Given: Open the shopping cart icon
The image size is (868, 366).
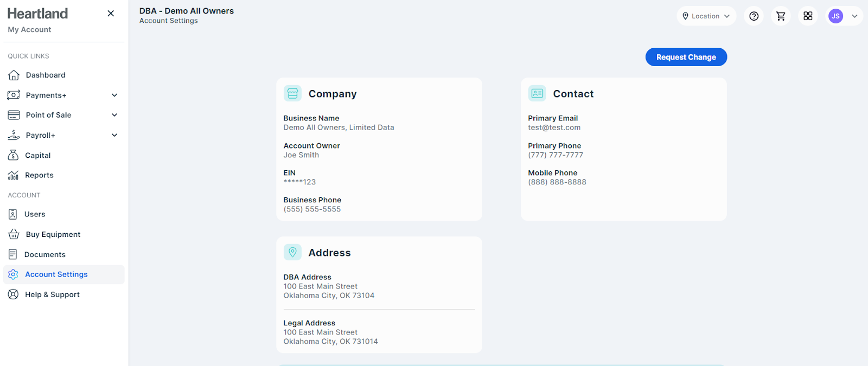Looking at the screenshot, I should click(781, 16).
